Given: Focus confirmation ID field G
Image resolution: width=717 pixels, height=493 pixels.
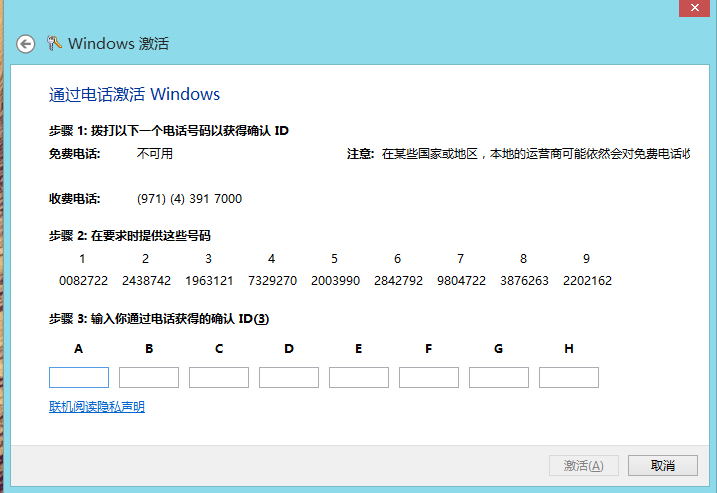Looking at the screenshot, I should (498, 377).
